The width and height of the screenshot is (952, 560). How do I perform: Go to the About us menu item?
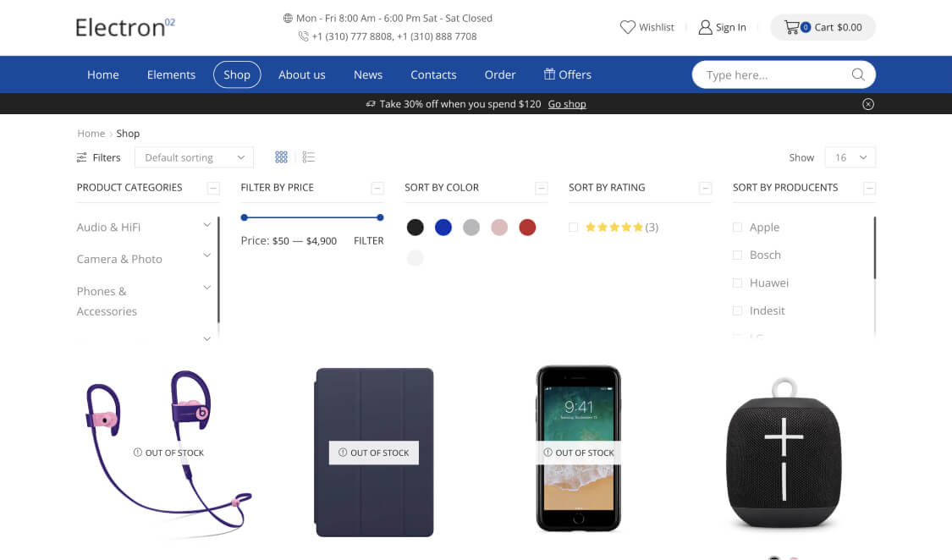(x=302, y=74)
